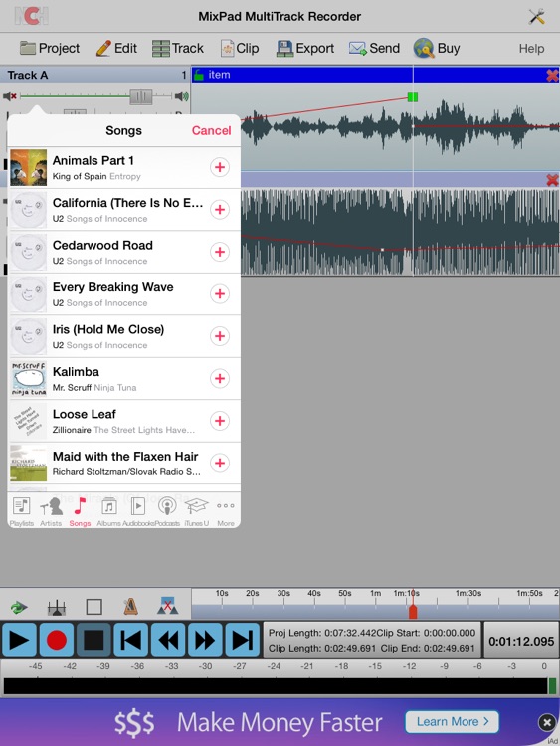Switch to the Songs tab
560x746 pixels.
click(80, 511)
